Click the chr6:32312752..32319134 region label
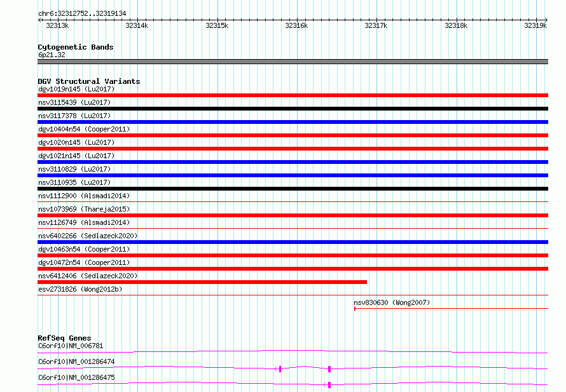The width and height of the screenshot is (566, 392). point(82,13)
